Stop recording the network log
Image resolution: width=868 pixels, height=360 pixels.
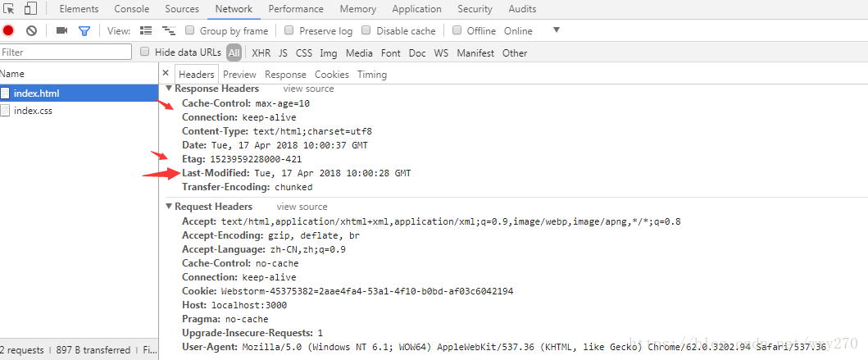7,31
